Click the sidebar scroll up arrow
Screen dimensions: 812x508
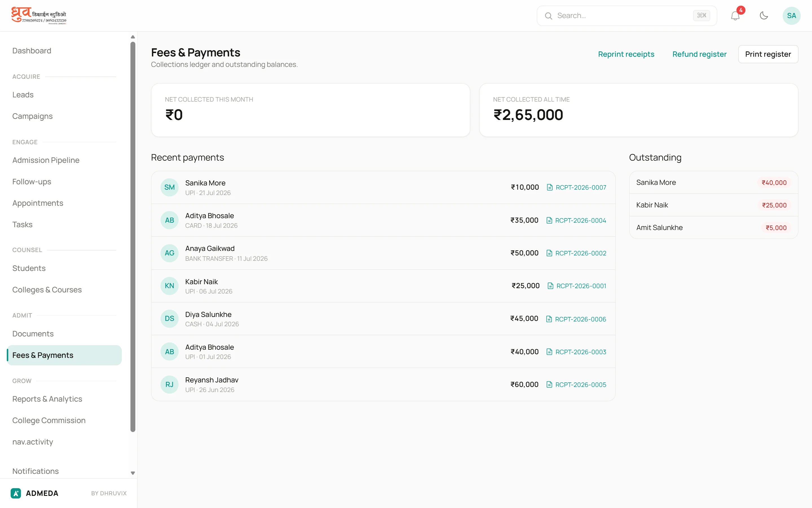[x=133, y=37]
